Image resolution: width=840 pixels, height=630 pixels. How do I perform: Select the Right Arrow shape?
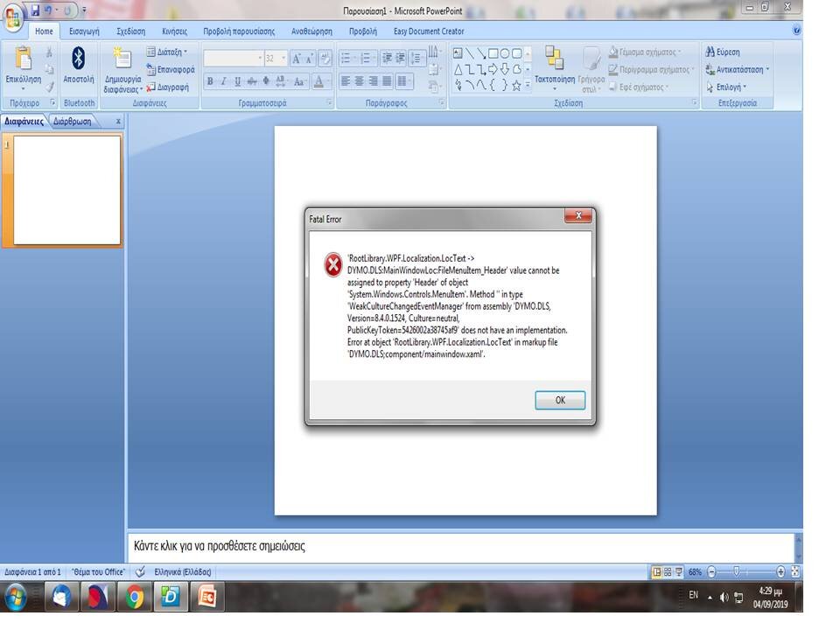click(x=493, y=70)
